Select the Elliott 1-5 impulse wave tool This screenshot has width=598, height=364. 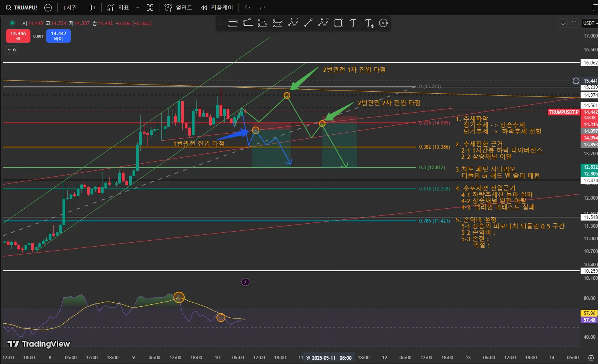[293, 23]
